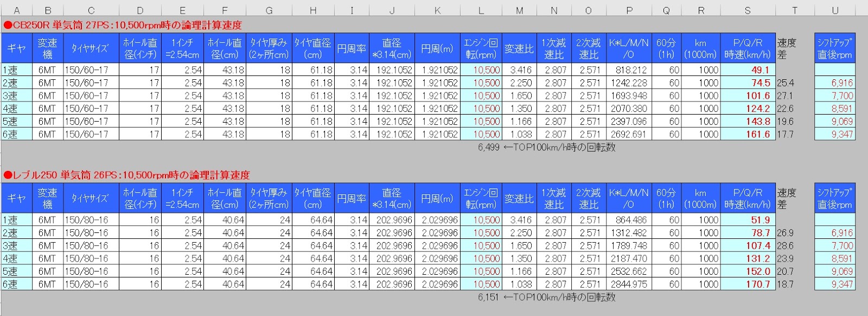Click shift-up rpm 9,347 in CB250R table
This screenshot has width=868, height=316.
[835, 134]
